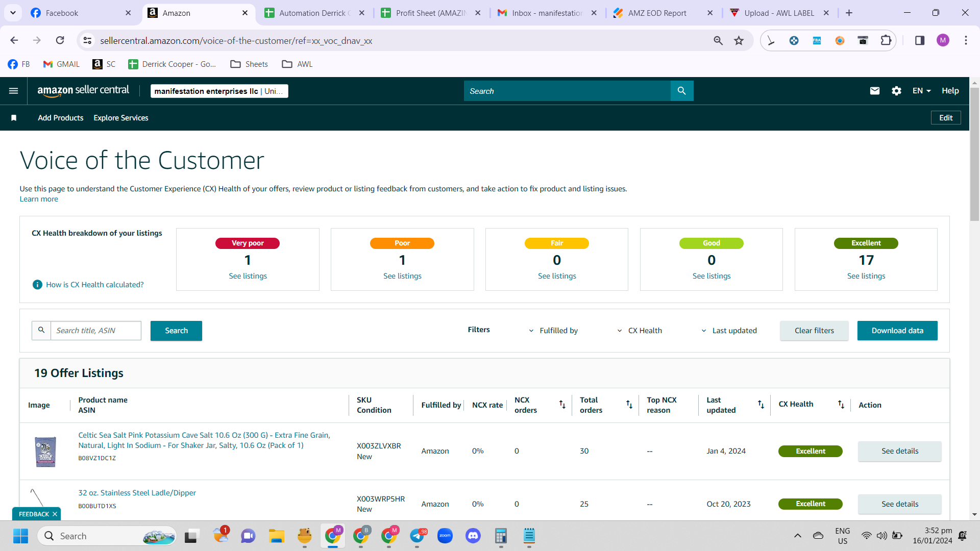This screenshot has height=551, width=980.
Task: Click the Clear filters button
Action: pyautogui.click(x=814, y=331)
